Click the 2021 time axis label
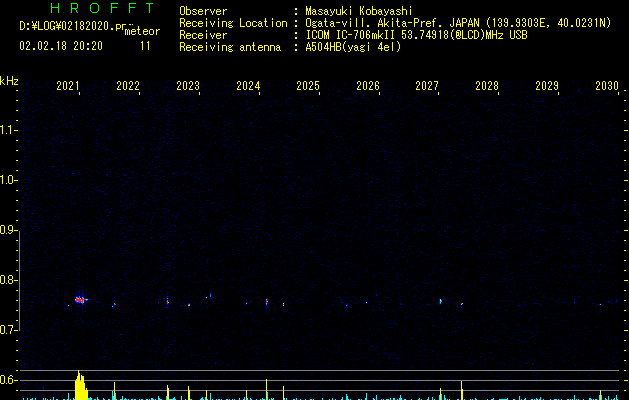Viewport: 629px width, 400px height. 68,86
